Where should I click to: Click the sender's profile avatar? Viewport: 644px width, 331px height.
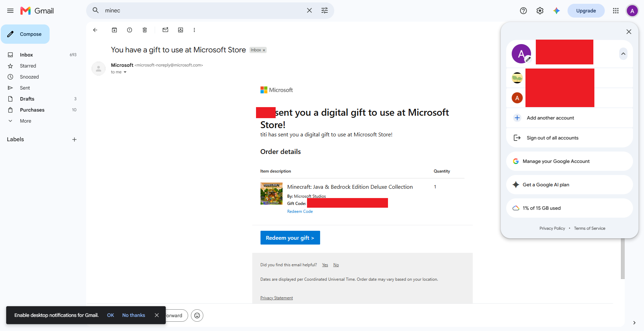[99, 69]
